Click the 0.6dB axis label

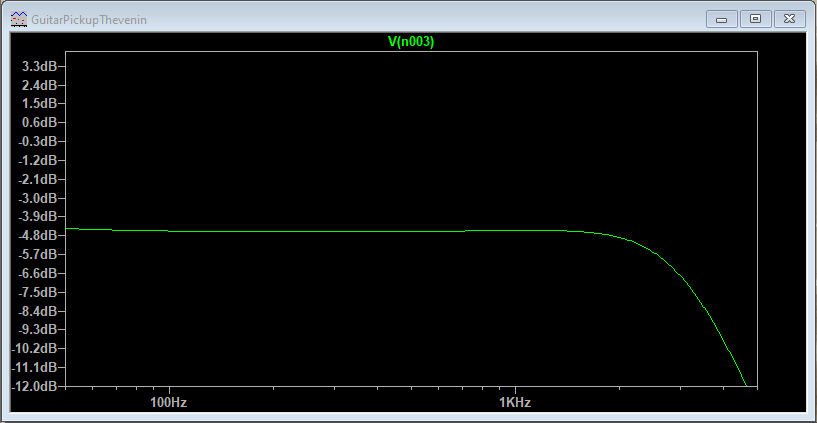click(40, 122)
